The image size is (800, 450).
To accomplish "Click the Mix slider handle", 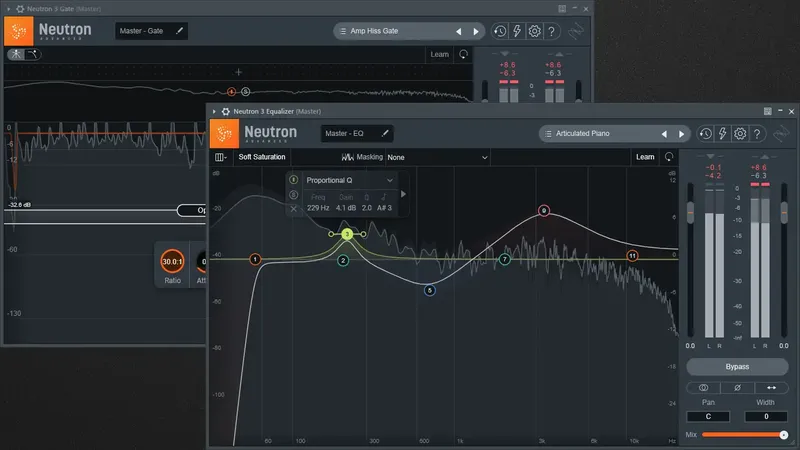I will [783, 435].
